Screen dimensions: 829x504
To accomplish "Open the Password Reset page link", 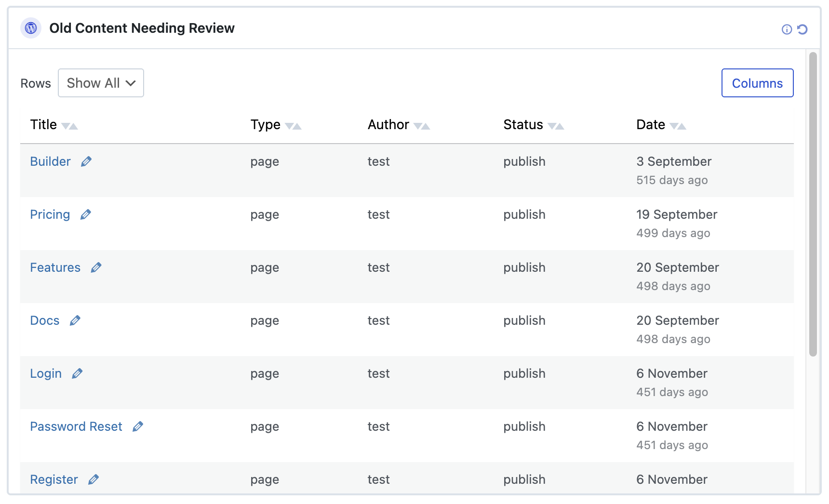I will point(76,426).
